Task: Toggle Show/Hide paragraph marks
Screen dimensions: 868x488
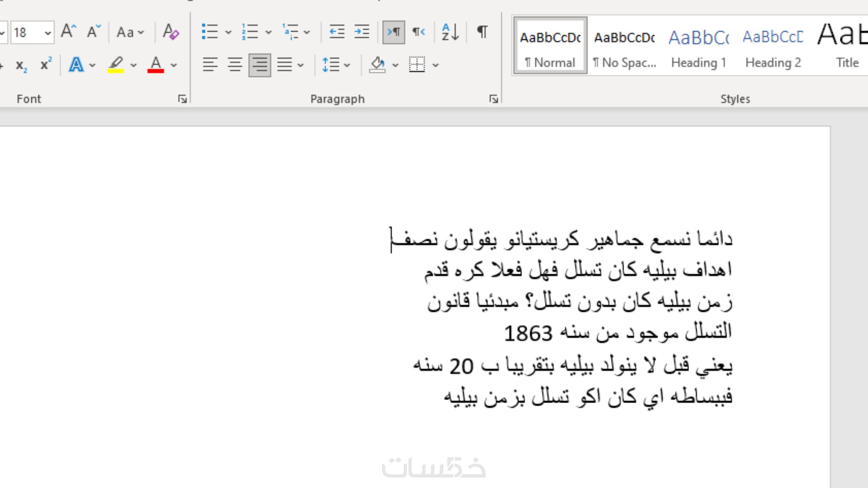Action: [x=482, y=32]
